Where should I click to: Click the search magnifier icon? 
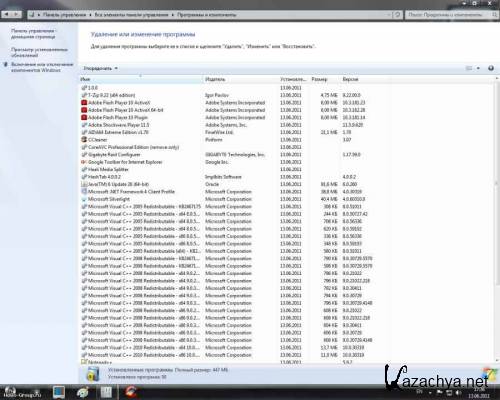click(x=494, y=15)
